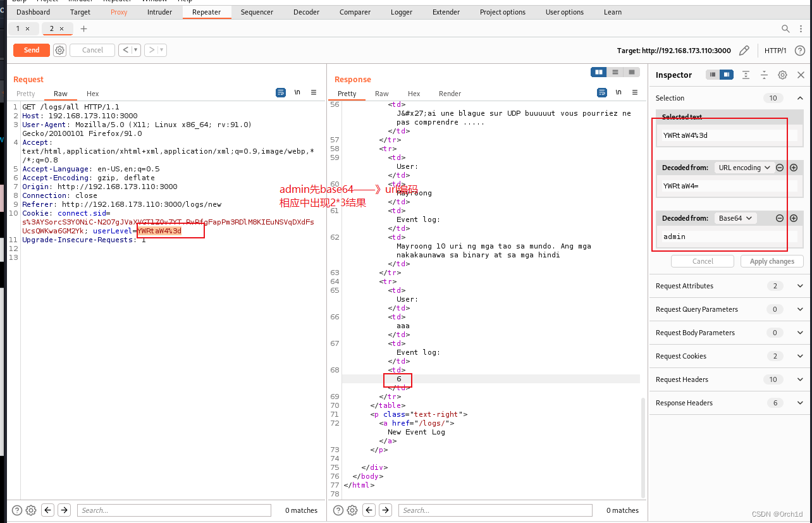
Task: Open URL encoding decode dropdown
Action: coord(744,168)
